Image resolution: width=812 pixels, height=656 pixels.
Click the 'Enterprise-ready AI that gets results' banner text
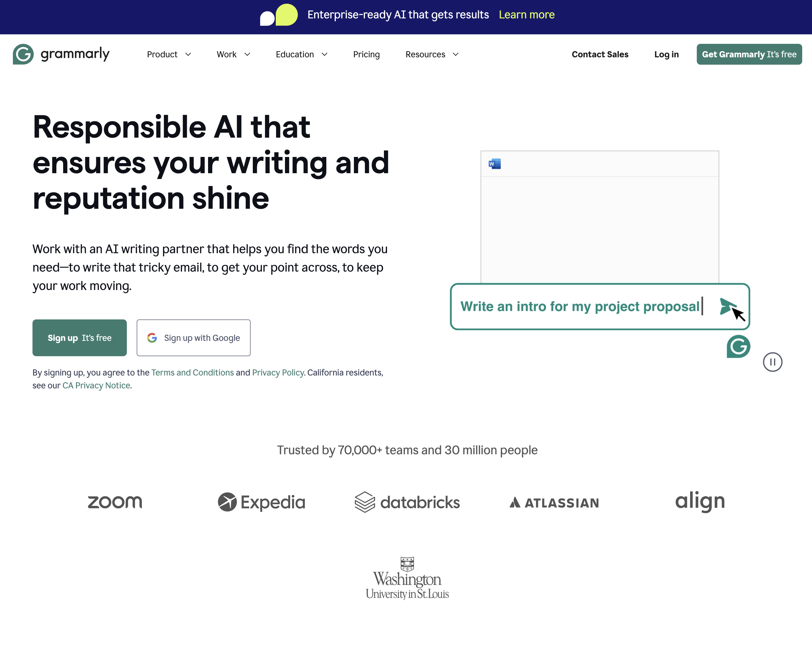coord(398,15)
